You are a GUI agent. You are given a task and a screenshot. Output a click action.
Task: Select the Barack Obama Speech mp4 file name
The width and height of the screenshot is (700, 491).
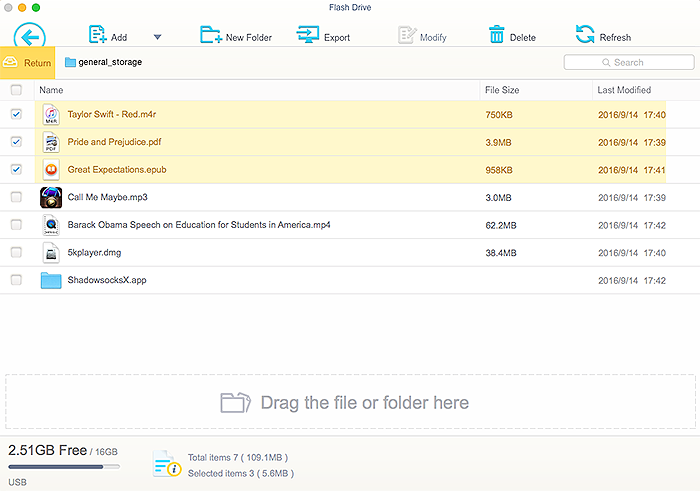tap(199, 225)
